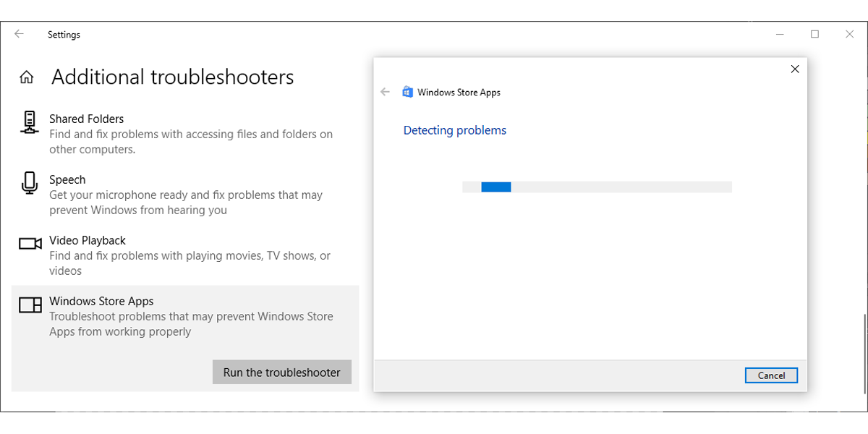This screenshot has width=868, height=434.
Task: Open the Speech troubleshooter entry
Action: click(x=185, y=195)
